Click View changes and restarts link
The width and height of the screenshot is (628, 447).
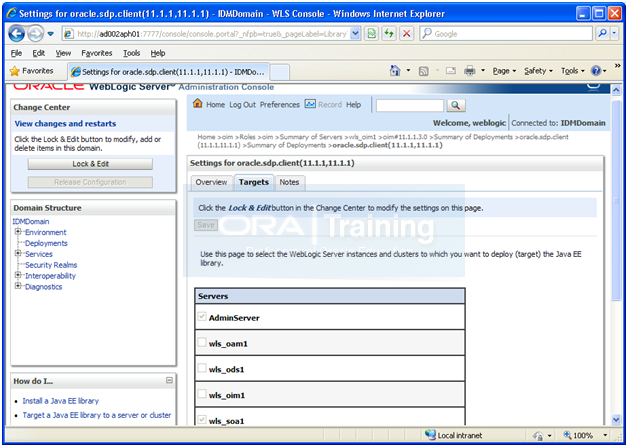coord(65,124)
